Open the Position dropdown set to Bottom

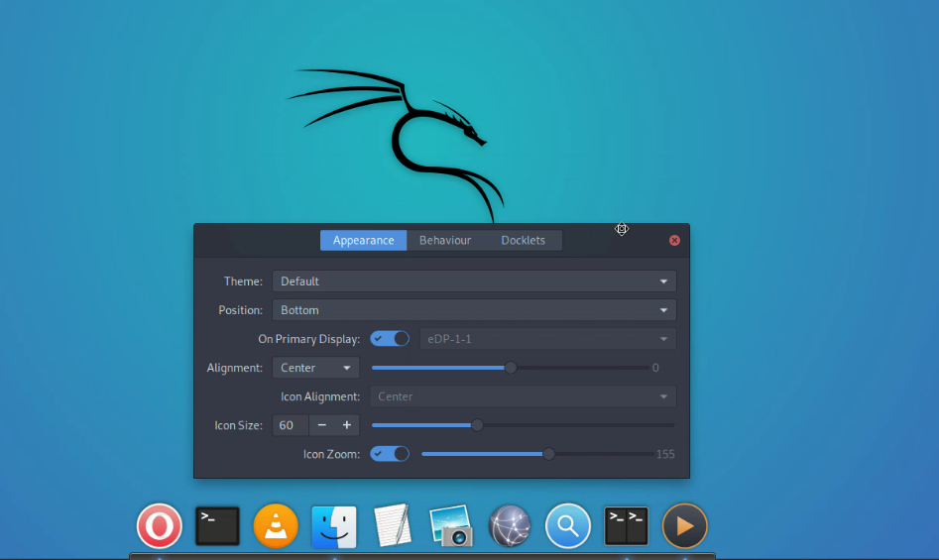474,310
